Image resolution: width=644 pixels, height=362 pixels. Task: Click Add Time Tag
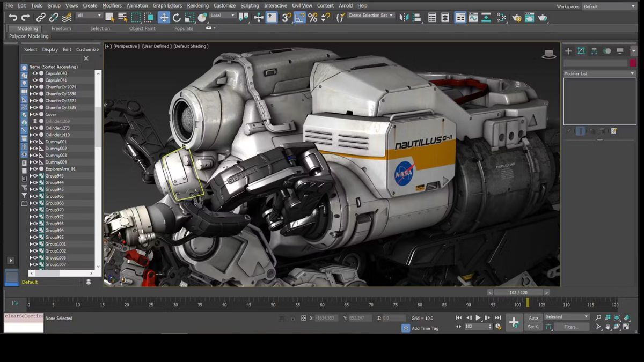pyautogui.click(x=425, y=328)
